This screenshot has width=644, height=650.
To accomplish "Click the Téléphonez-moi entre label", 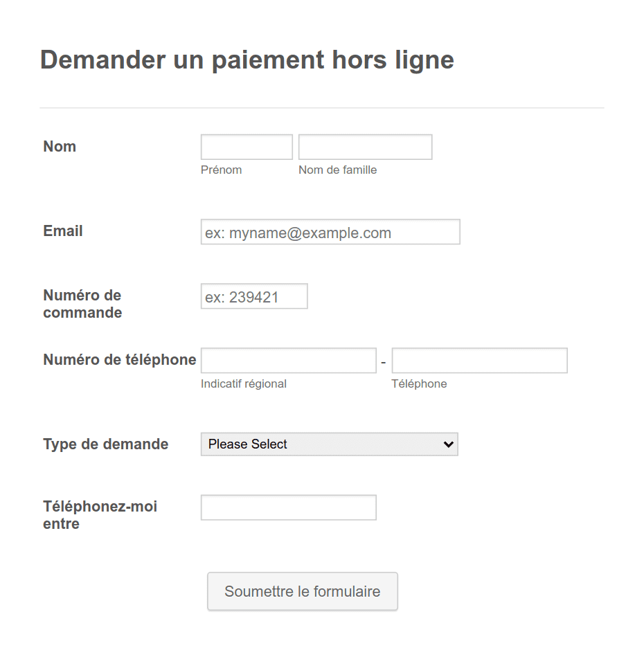I will pyautogui.click(x=100, y=515).
